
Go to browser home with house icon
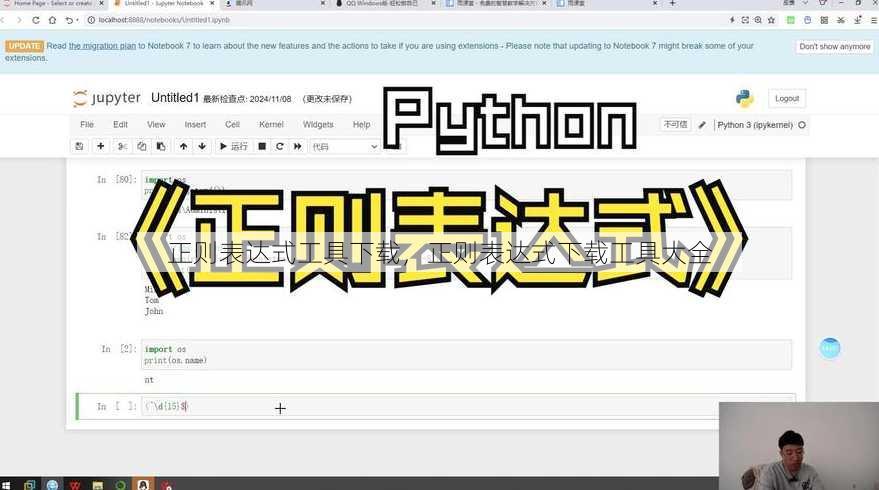click(x=52, y=20)
